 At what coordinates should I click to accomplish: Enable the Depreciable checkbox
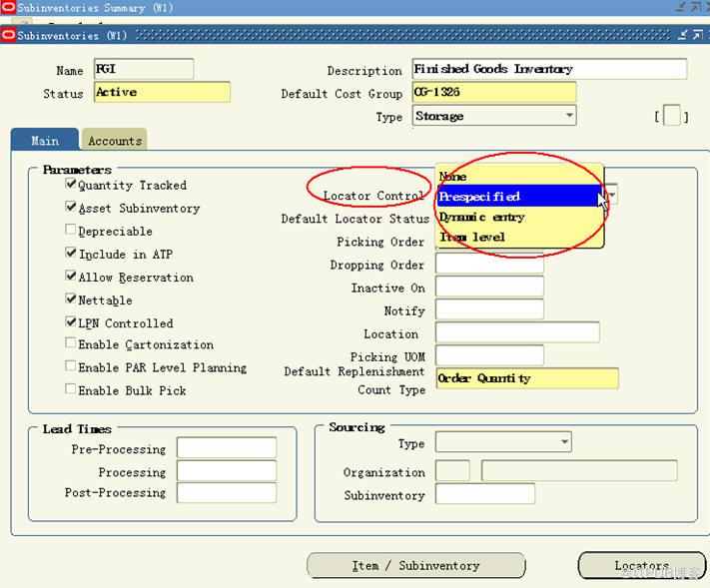point(71,231)
